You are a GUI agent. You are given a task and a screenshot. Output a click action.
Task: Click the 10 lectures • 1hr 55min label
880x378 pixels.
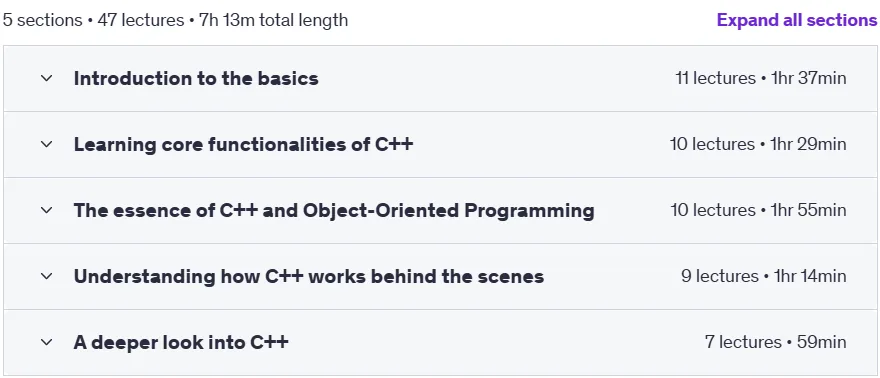tap(758, 210)
